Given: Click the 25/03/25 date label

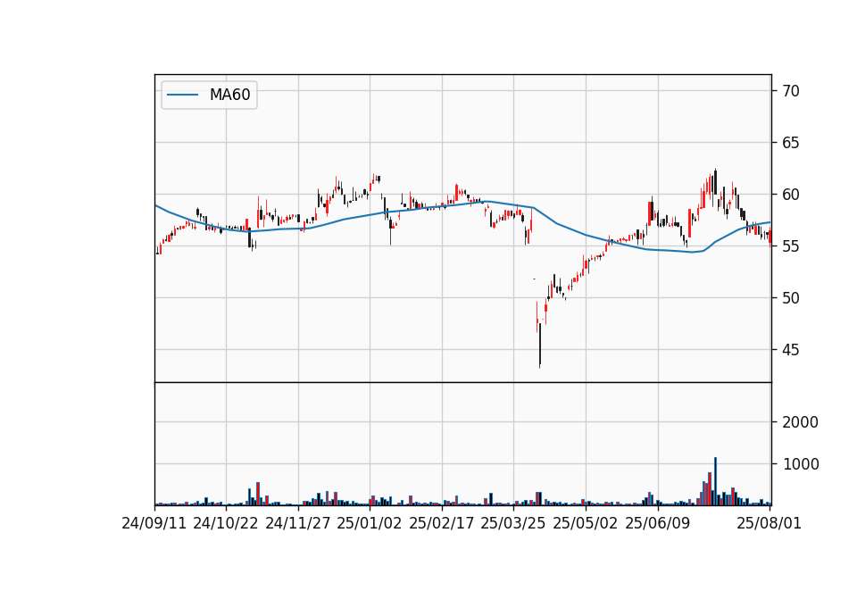Looking at the screenshot, I should [x=513, y=523].
